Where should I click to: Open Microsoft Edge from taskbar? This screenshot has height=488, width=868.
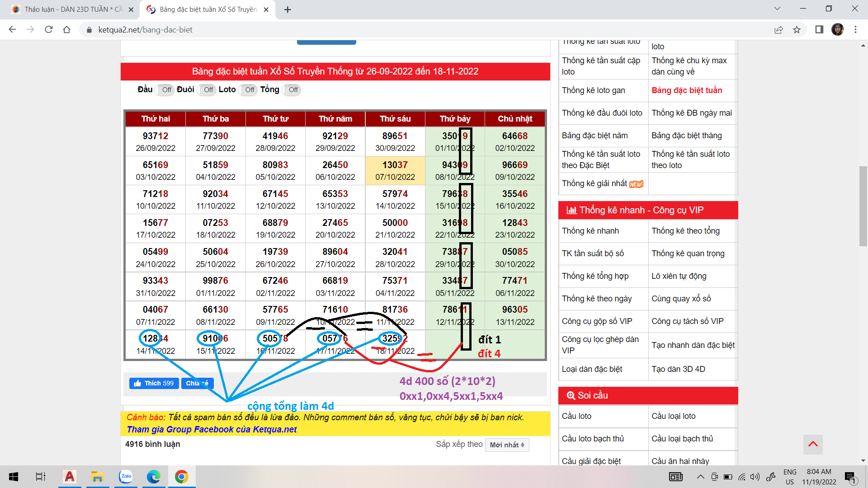(x=154, y=477)
